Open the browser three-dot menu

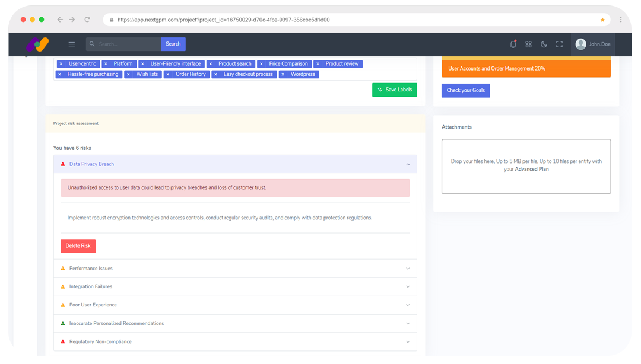pyautogui.click(x=621, y=20)
